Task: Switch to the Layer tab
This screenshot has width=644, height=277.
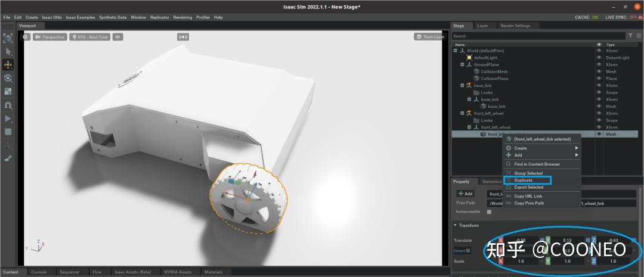Action: [482, 26]
